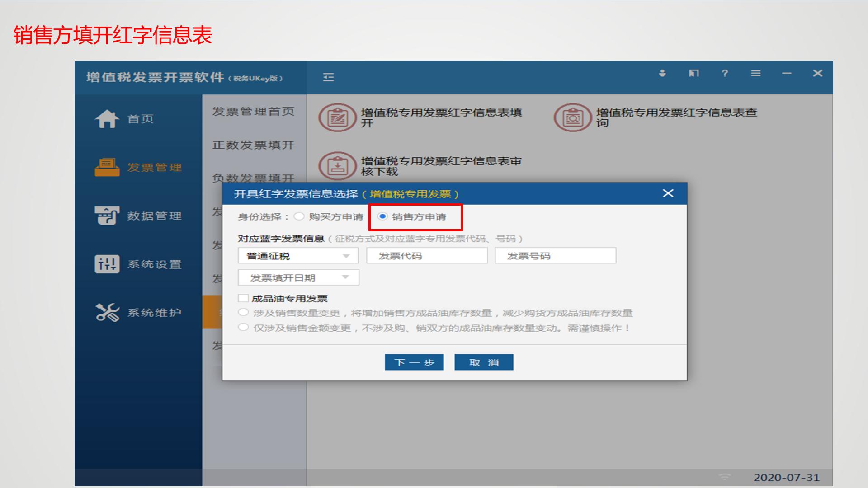Screen dimensions: 868x488
Task: Select the 购买方申请 radio option
Action: pyautogui.click(x=298, y=216)
